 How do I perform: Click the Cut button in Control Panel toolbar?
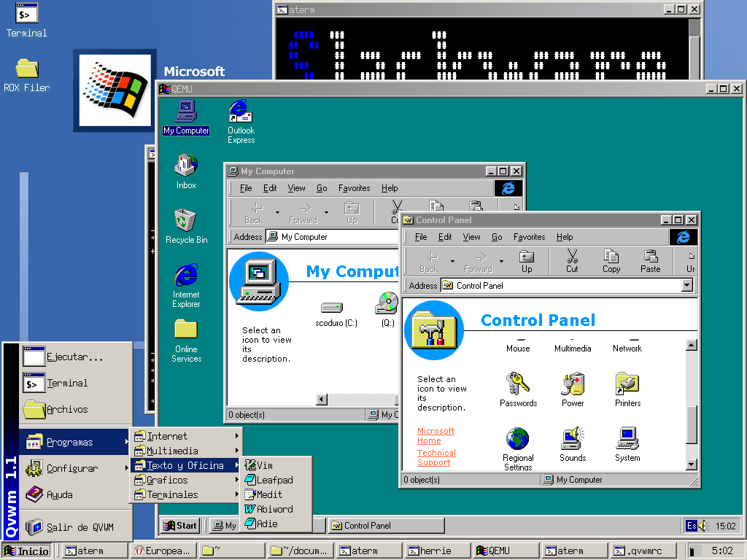coord(572,262)
